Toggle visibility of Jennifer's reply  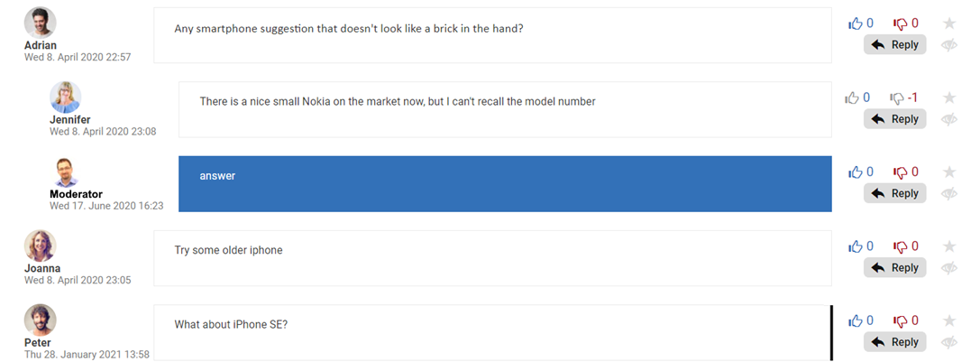click(x=948, y=119)
